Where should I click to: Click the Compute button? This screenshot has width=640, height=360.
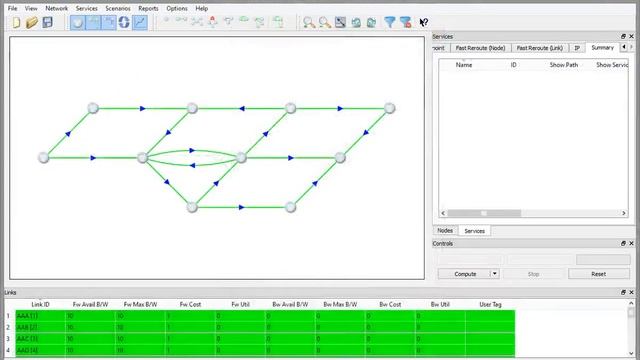tap(465, 274)
